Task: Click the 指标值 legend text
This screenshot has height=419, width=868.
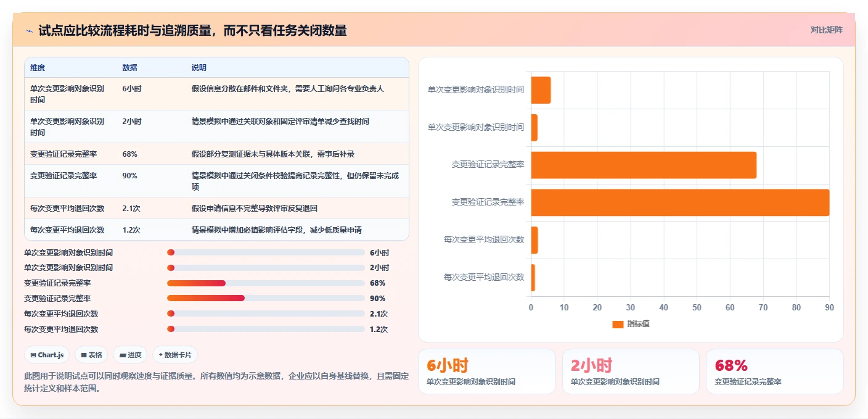Action: (x=638, y=325)
